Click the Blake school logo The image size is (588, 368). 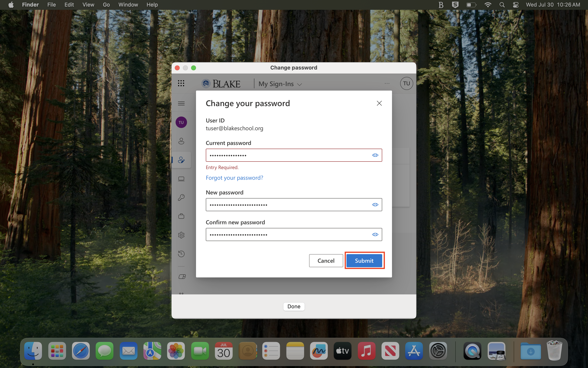coord(221,84)
